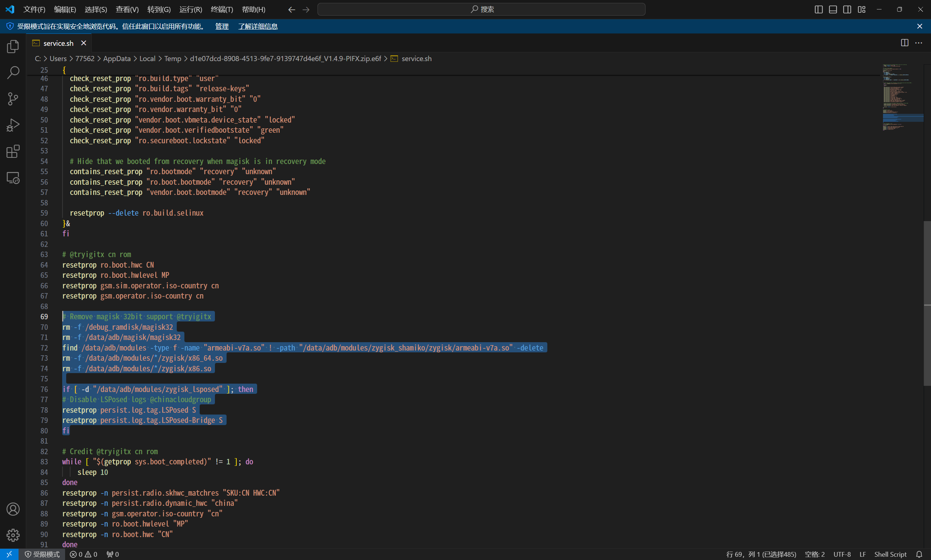The height and width of the screenshot is (560, 931).
Task: Change the UTF-8 file encoding
Action: click(842, 554)
